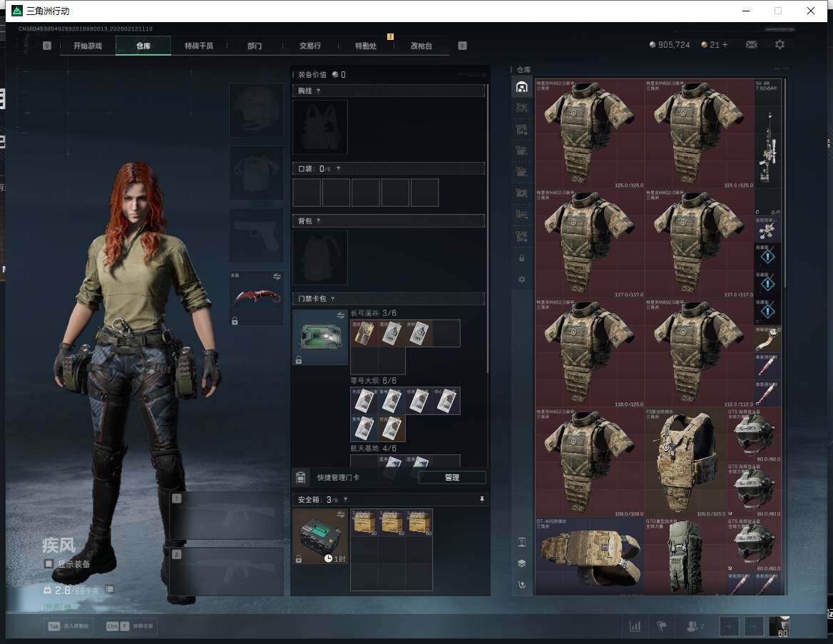Select the GTO heavy backpack item
The image size is (833, 644).
[x=685, y=556]
